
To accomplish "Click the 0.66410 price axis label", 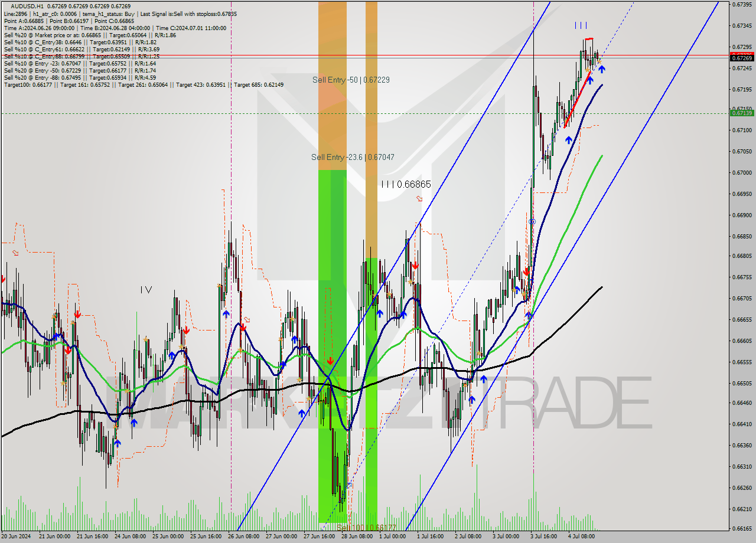I will tap(742, 424).
